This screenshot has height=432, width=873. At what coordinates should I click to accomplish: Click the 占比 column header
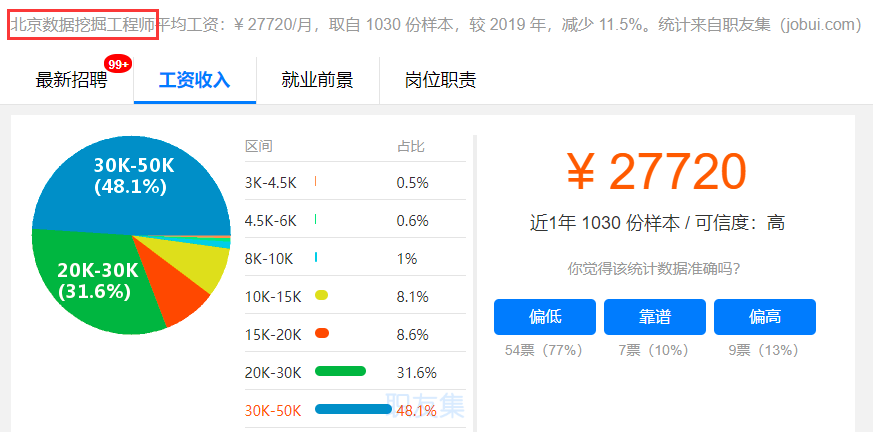410,146
